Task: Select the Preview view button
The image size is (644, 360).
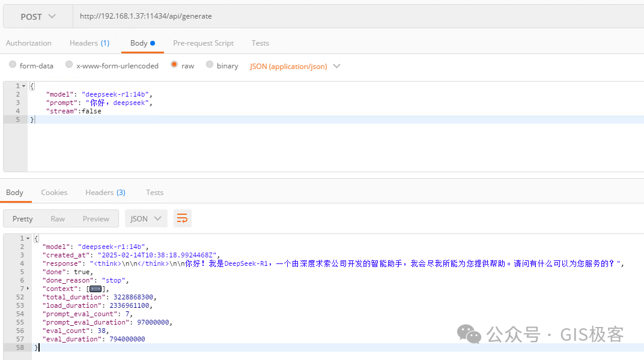Action: (96, 218)
